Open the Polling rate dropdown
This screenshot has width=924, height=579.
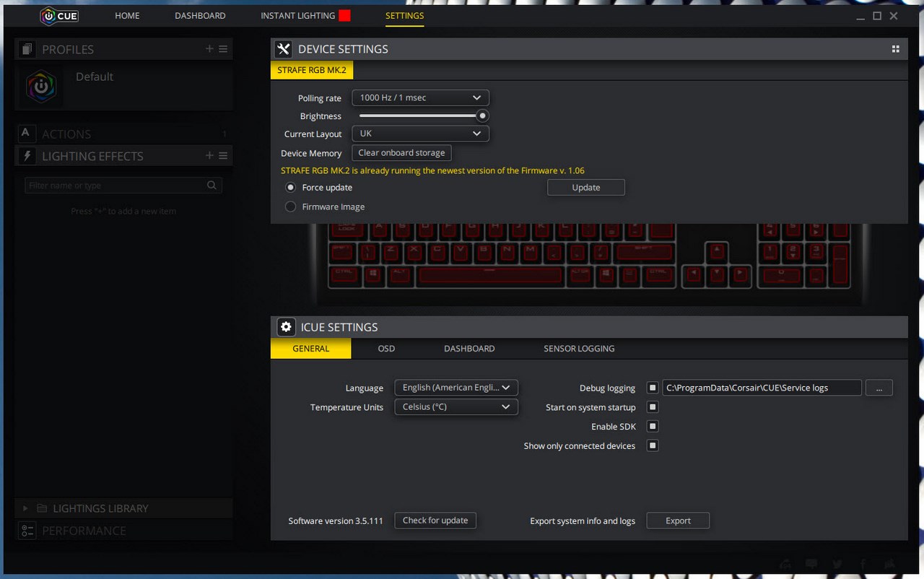point(420,97)
